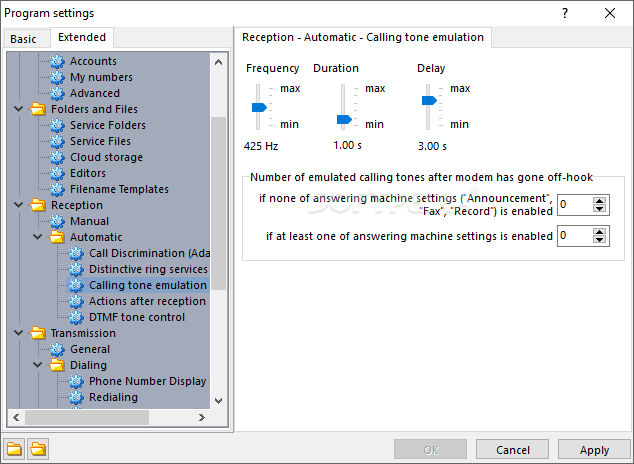Click the tree scroll down arrow
Image resolution: width=634 pixels, height=464 pixels.
tap(218, 401)
